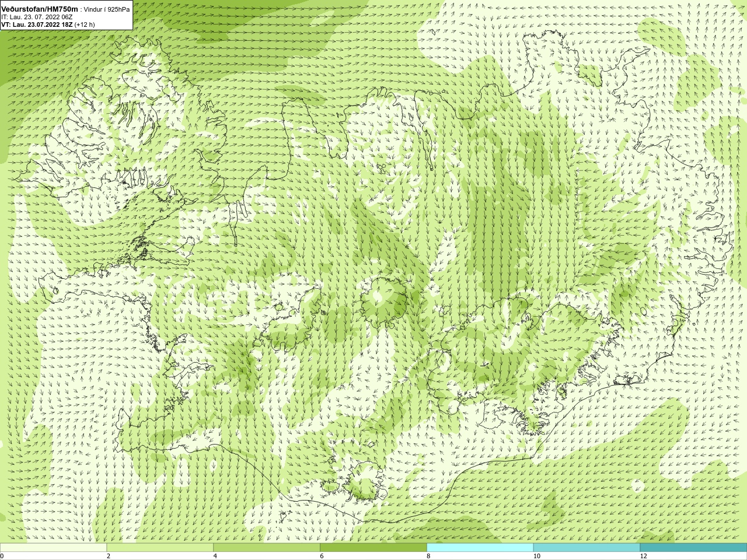Click the 6–8 dark green legend segment

coord(373,547)
